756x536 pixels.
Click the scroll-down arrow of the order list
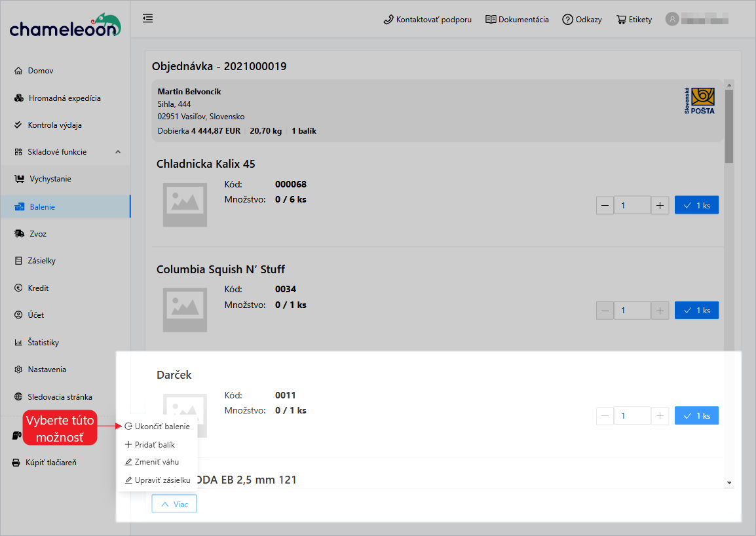[729, 483]
